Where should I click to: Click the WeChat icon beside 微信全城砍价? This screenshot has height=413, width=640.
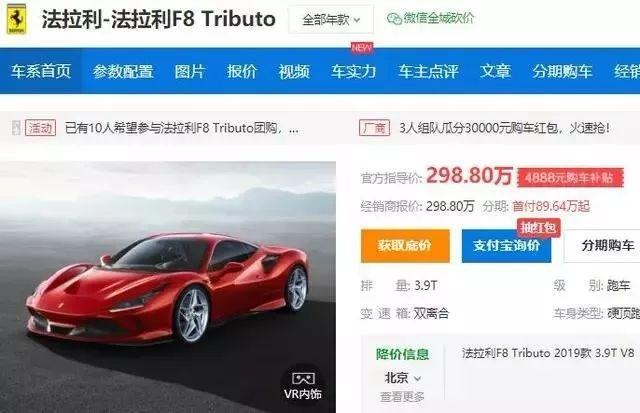click(x=394, y=18)
